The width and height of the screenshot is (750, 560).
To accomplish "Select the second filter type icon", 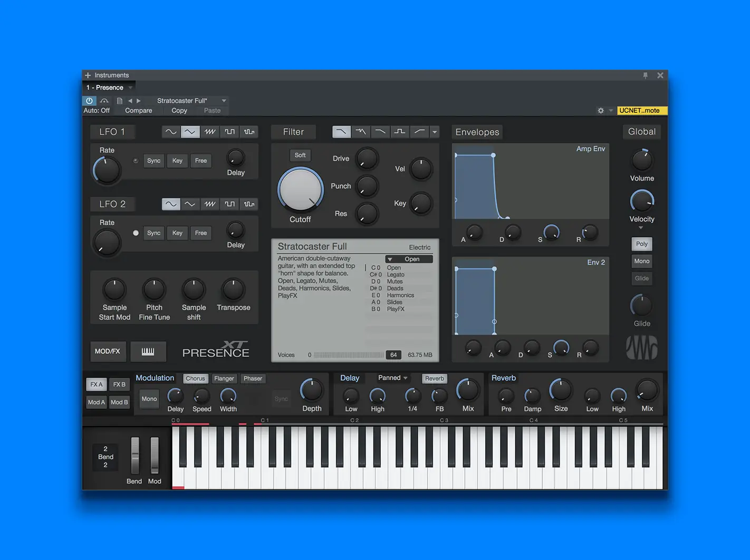I will click(361, 132).
